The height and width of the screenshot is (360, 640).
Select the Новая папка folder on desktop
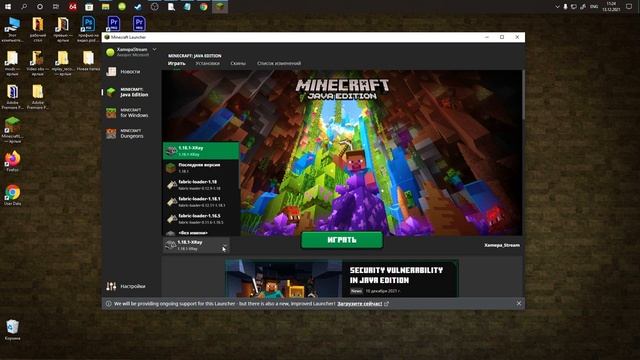click(x=88, y=61)
